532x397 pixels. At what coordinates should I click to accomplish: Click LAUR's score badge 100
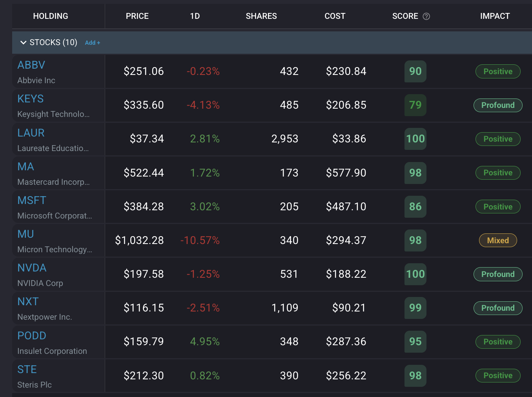click(415, 139)
